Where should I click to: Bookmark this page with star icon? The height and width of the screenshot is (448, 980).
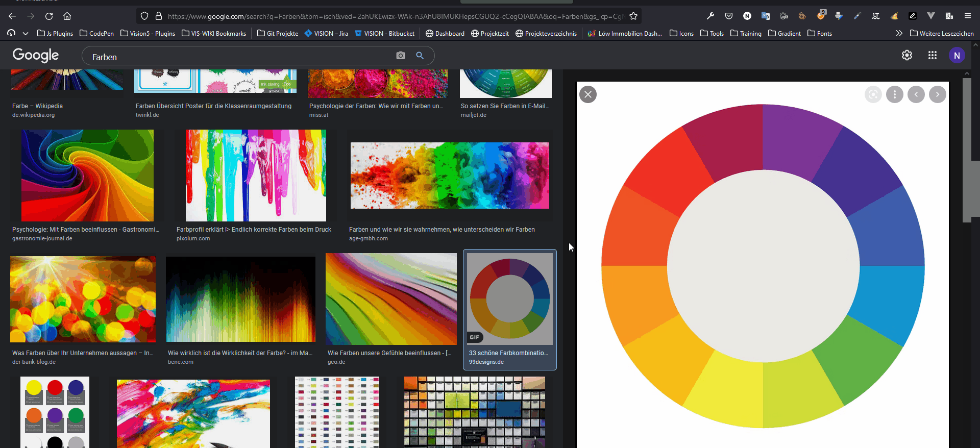633,16
